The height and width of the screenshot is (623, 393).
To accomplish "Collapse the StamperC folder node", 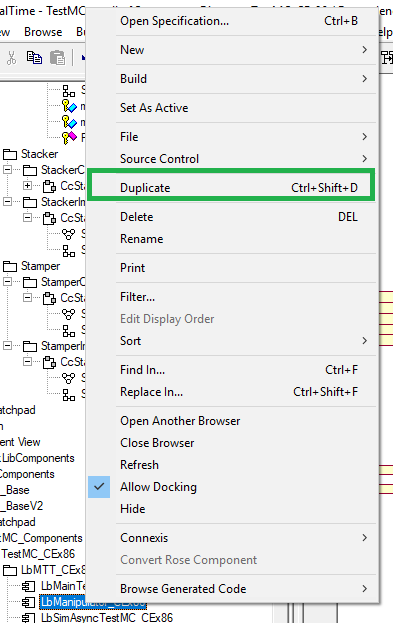I will tap(8, 282).
